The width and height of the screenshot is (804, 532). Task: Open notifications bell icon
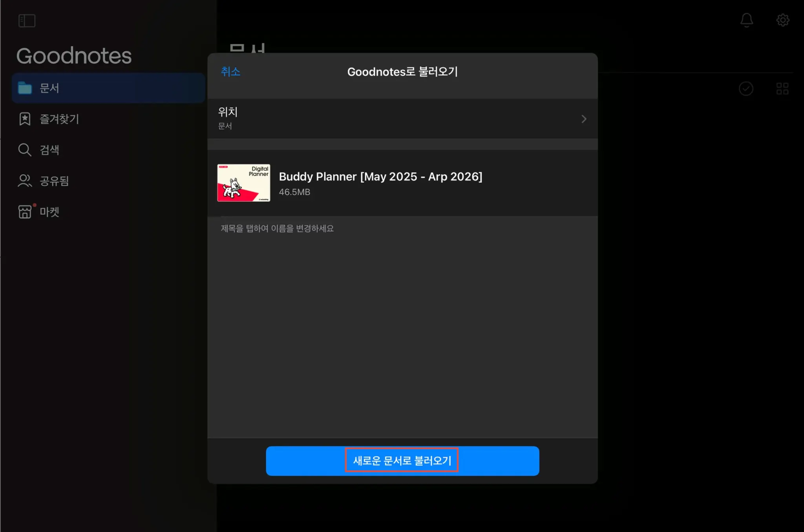[746, 20]
